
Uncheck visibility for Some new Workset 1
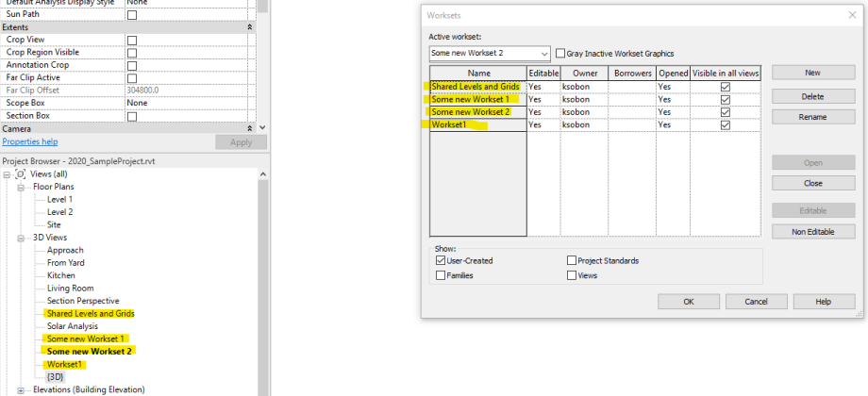pos(726,100)
